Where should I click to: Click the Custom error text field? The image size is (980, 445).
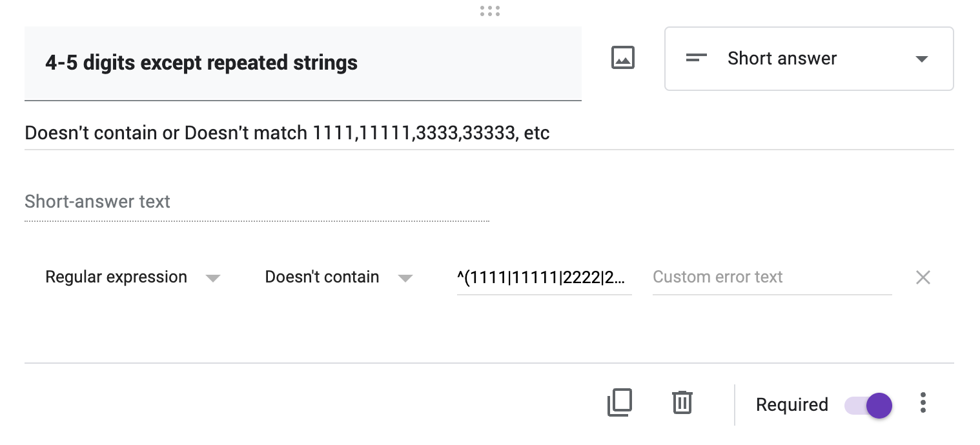771,277
